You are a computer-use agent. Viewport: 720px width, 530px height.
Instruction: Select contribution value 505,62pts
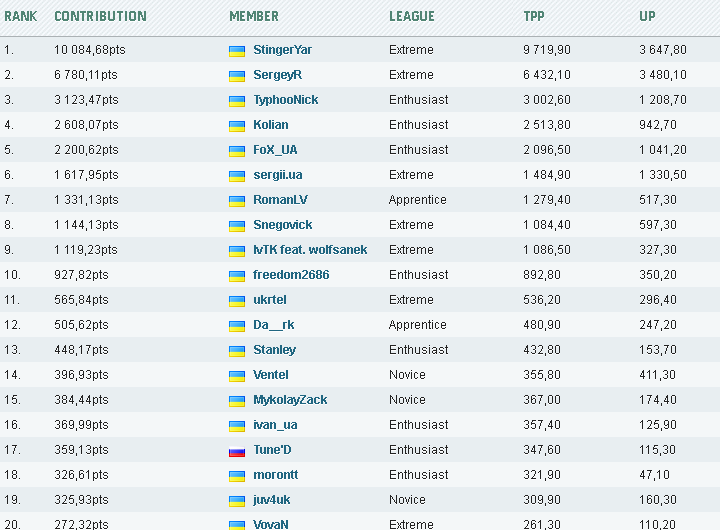click(81, 325)
